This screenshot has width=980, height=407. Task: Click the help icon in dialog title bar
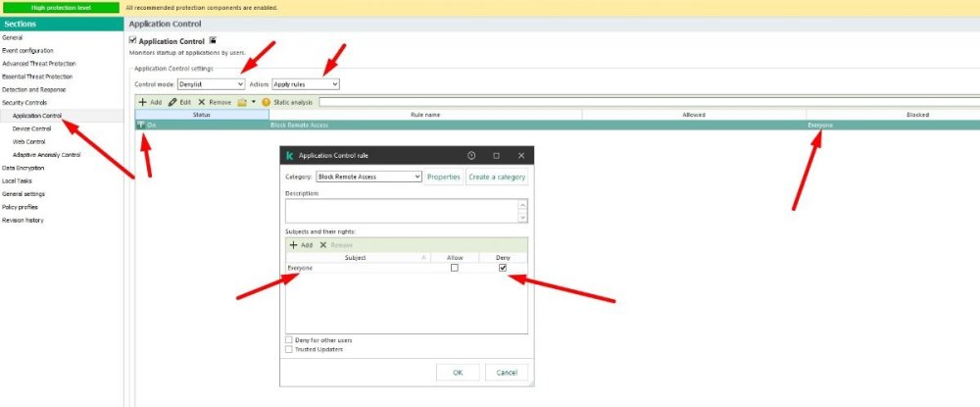pos(471,156)
